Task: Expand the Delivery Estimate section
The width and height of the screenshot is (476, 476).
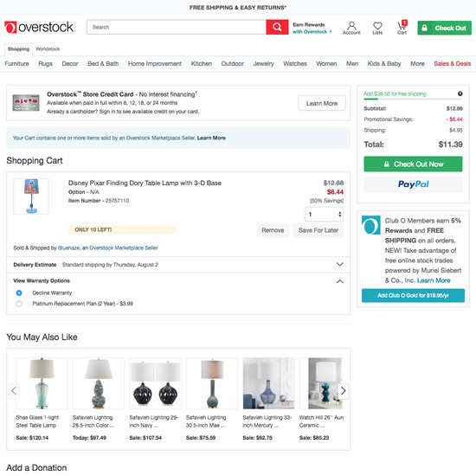Action: pyautogui.click(x=340, y=265)
